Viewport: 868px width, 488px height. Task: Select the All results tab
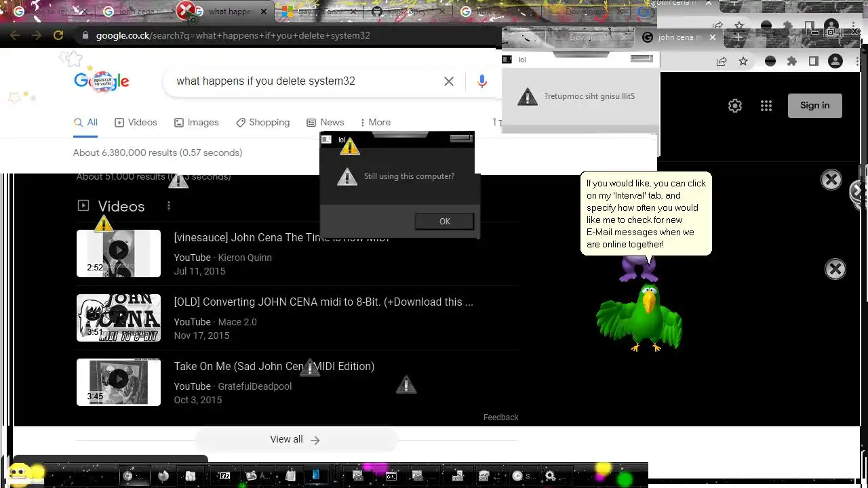pyautogui.click(x=86, y=123)
